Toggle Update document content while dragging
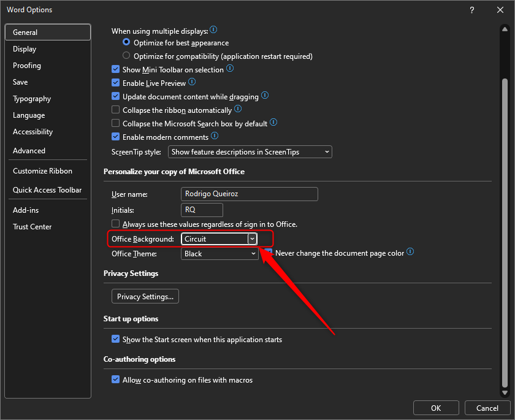The width and height of the screenshot is (515, 420). click(x=116, y=96)
